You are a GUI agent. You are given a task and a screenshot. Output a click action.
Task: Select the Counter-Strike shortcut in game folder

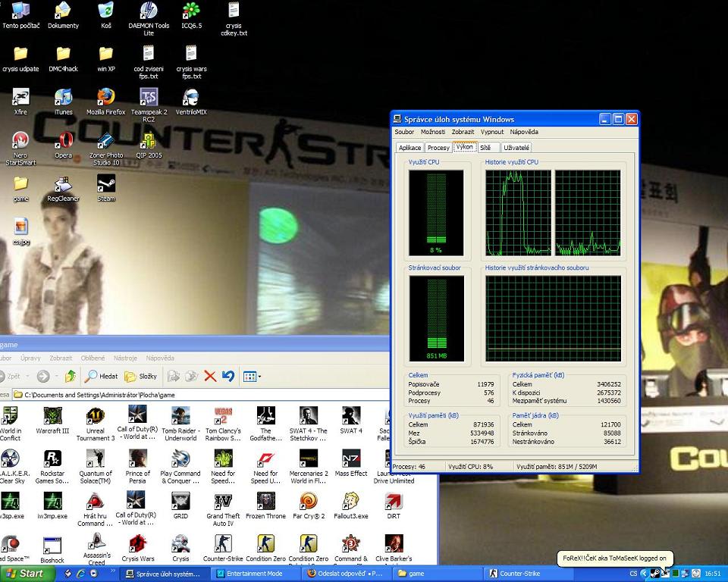[223, 548]
